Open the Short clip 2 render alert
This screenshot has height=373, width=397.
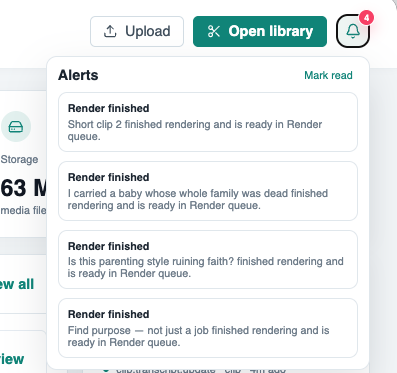(208, 122)
